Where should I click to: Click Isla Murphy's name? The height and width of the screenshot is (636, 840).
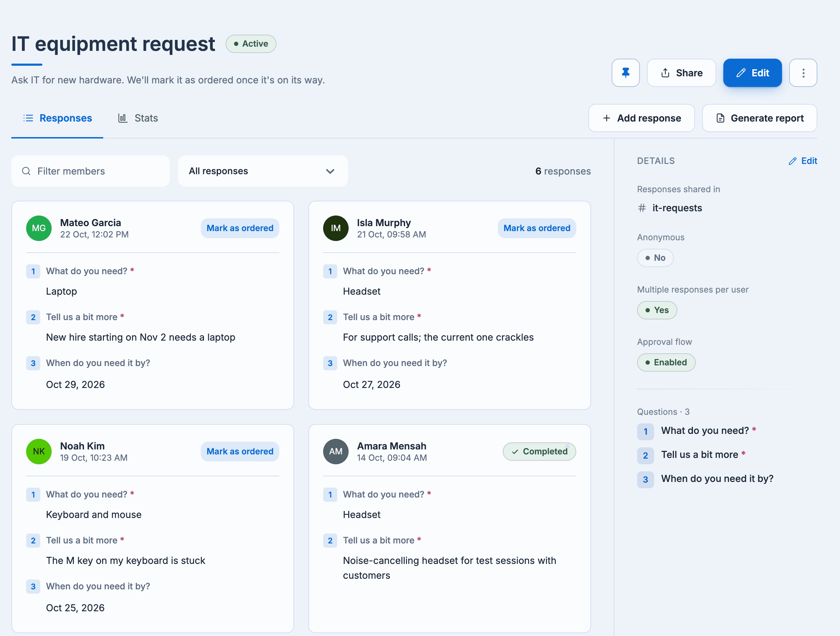coord(384,223)
